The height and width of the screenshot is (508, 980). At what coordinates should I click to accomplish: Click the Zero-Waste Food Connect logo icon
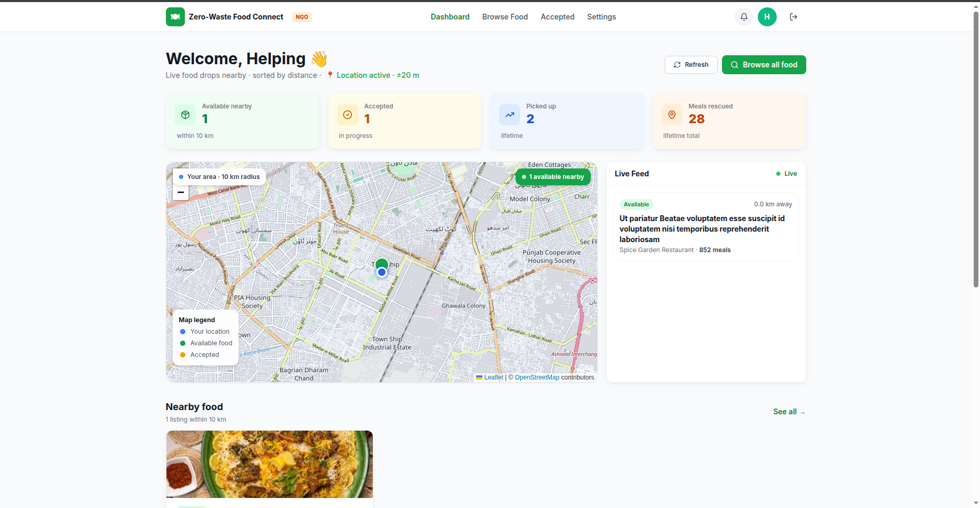[175, 17]
